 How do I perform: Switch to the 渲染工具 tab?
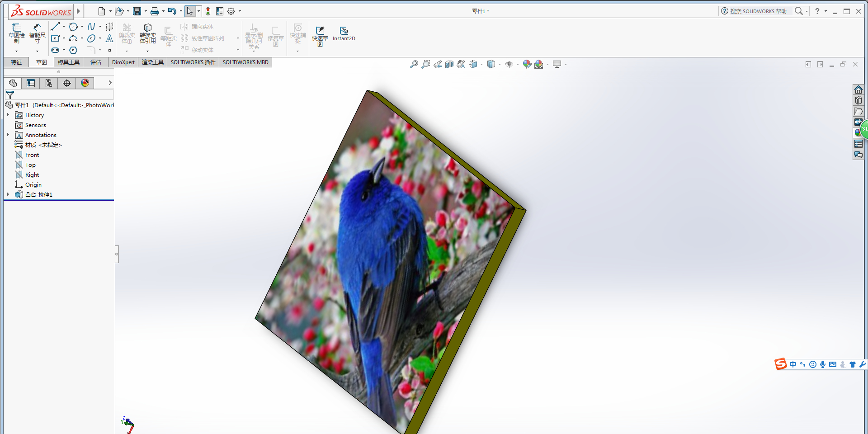153,62
